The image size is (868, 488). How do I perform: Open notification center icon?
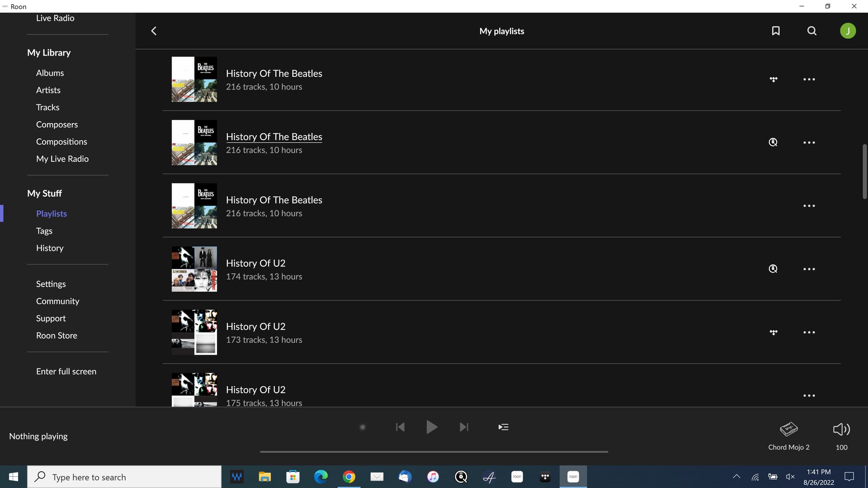click(849, 476)
